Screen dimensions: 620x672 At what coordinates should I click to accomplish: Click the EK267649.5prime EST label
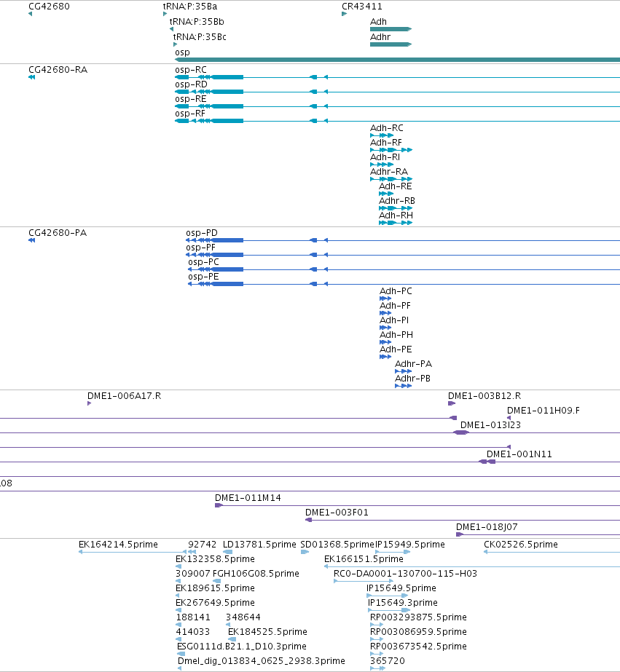215,604
